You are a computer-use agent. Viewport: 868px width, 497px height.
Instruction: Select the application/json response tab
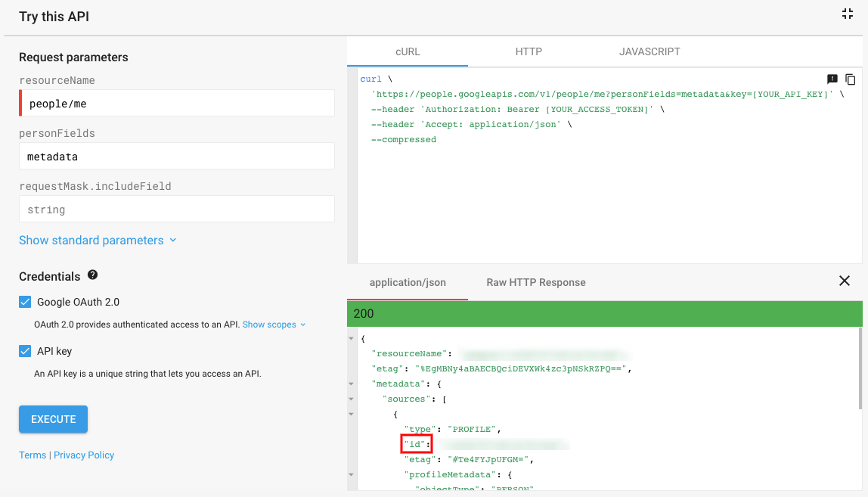[x=408, y=283]
